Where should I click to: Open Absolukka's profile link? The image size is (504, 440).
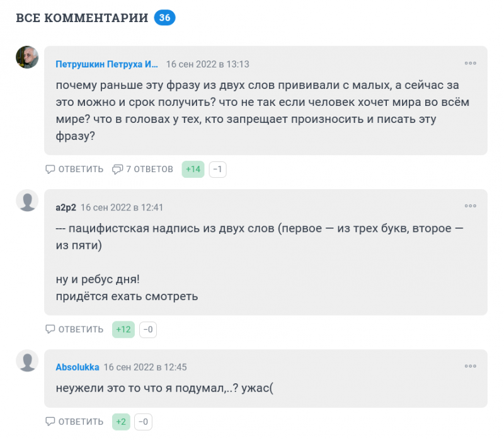pos(77,367)
